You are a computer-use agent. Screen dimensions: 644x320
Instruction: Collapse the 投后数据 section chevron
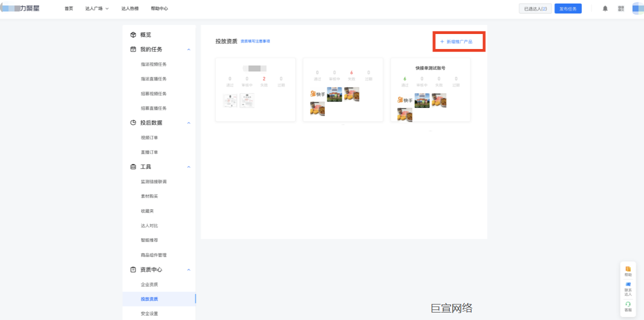188,123
